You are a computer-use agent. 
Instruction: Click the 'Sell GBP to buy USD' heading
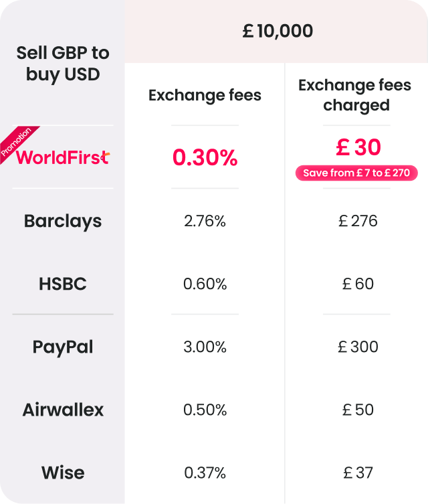click(x=63, y=64)
